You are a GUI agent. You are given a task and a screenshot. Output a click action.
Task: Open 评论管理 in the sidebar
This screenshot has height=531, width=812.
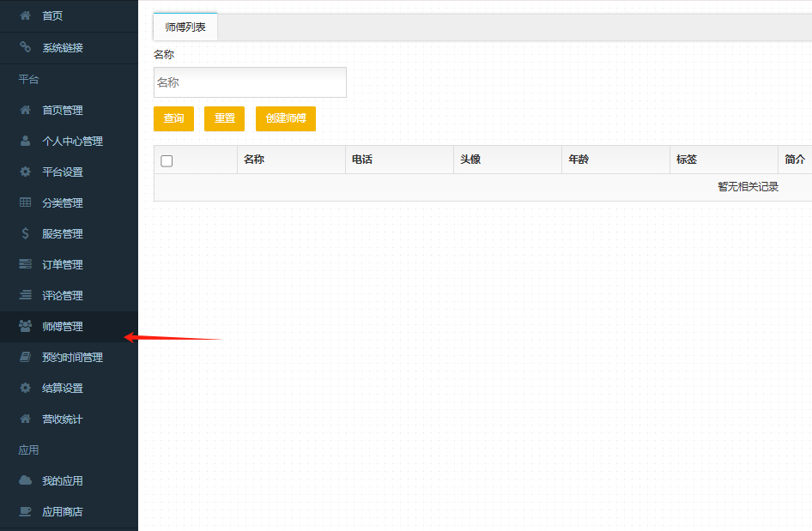[63, 296]
